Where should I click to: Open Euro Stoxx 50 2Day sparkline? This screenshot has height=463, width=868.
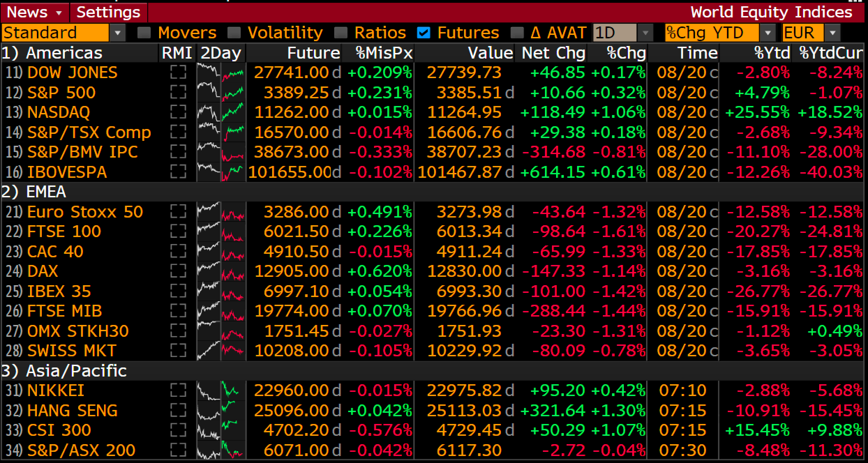221,212
